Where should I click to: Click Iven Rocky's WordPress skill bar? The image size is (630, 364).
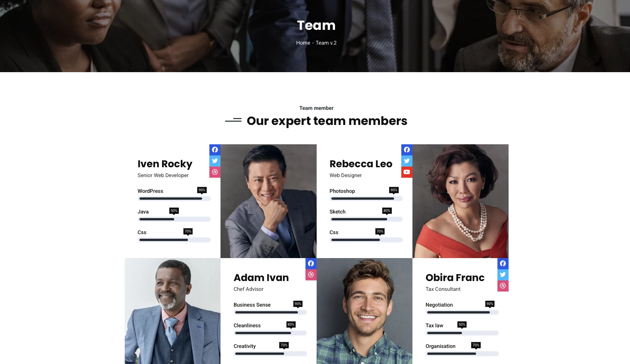pos(174,199)
